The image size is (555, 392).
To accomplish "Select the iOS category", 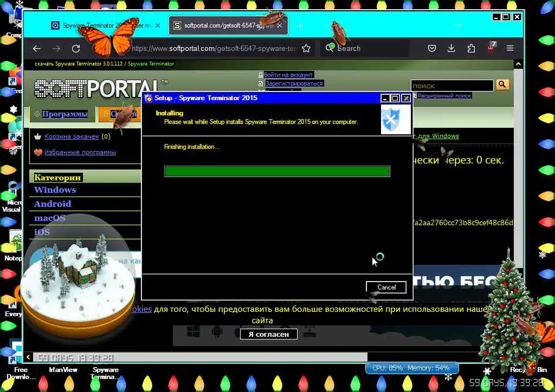I will coord(42,232).
